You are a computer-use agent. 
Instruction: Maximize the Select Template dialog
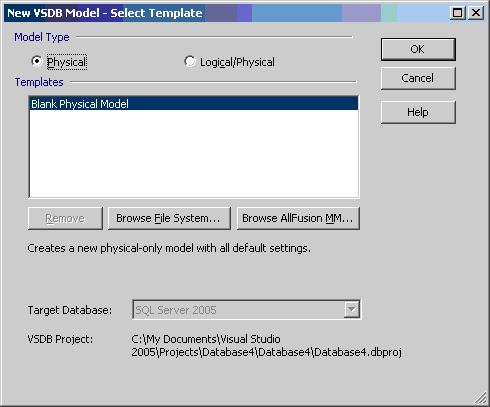(x=457, y=13)
